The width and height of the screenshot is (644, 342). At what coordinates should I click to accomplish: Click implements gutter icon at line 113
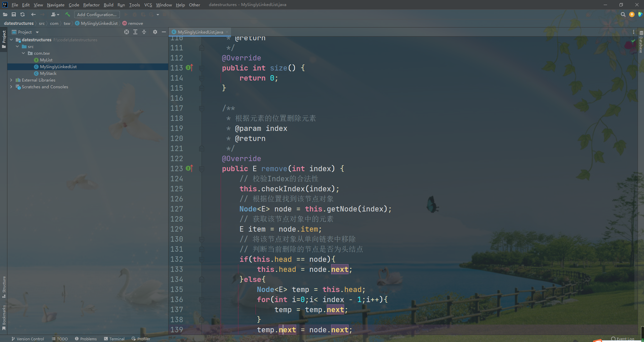click(x=189, y=68)
